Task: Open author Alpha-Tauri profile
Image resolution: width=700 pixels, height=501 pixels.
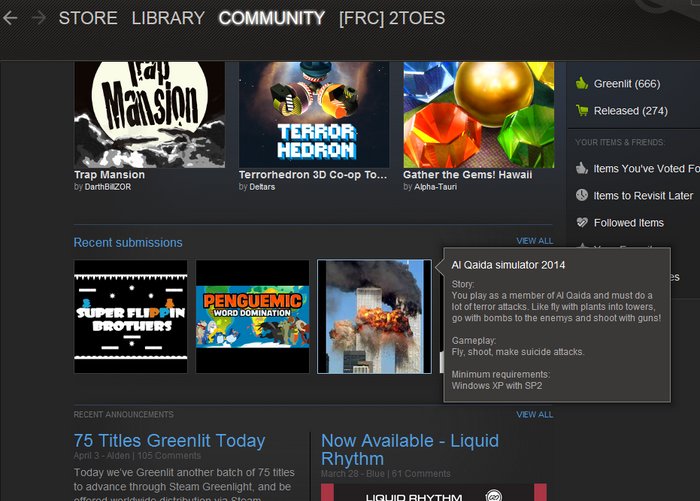Action: 435,187
